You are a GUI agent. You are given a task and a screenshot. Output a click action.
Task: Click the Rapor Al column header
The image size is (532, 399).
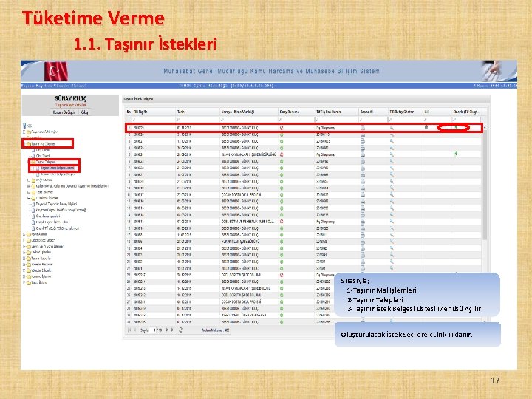[x=373, y=112]
